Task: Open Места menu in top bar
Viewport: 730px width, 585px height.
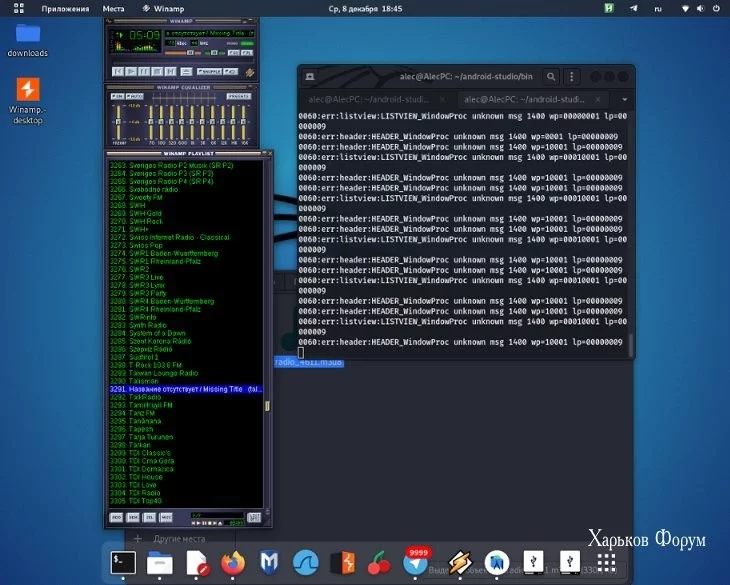Action: (x=114, y=8)
